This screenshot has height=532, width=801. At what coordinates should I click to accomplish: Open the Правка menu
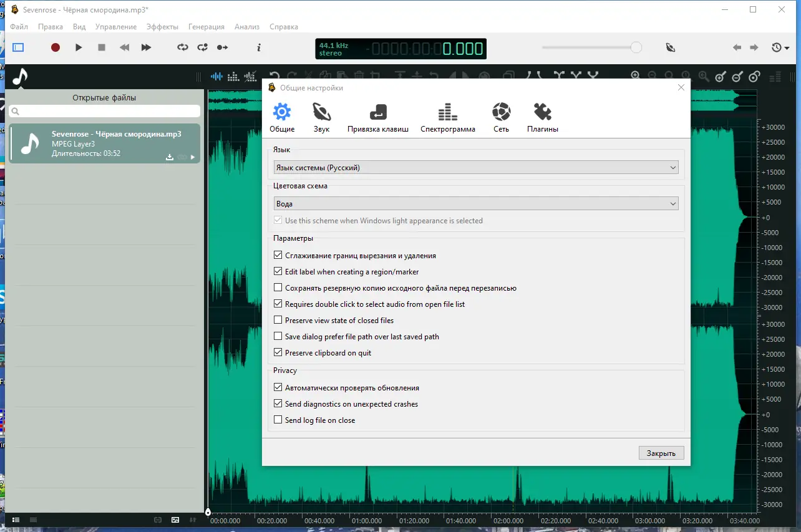(x=51, y=27)
